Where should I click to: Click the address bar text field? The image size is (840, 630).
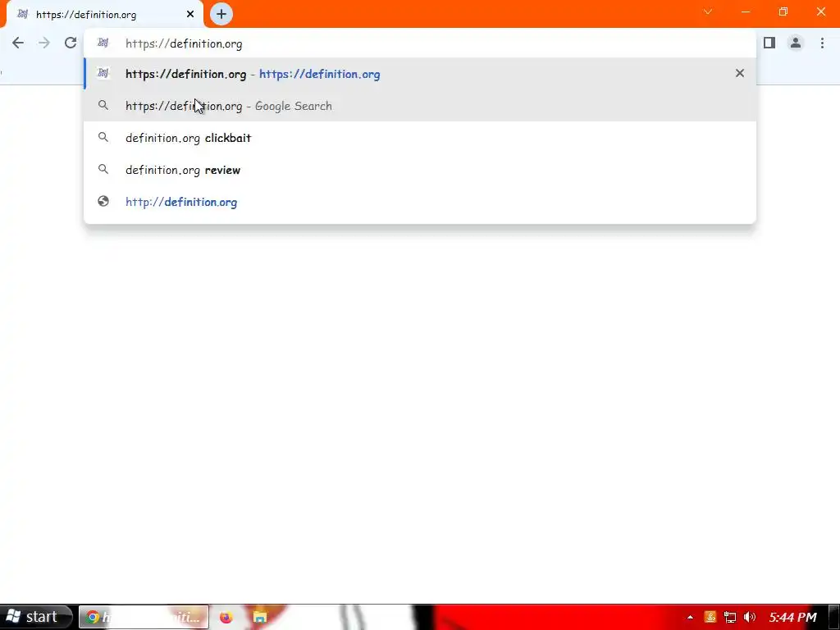(420, 43)
